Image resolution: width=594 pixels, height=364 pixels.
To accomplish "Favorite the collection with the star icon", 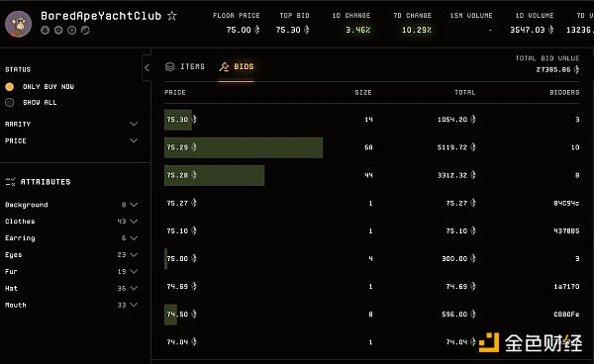I will (172, 16).
